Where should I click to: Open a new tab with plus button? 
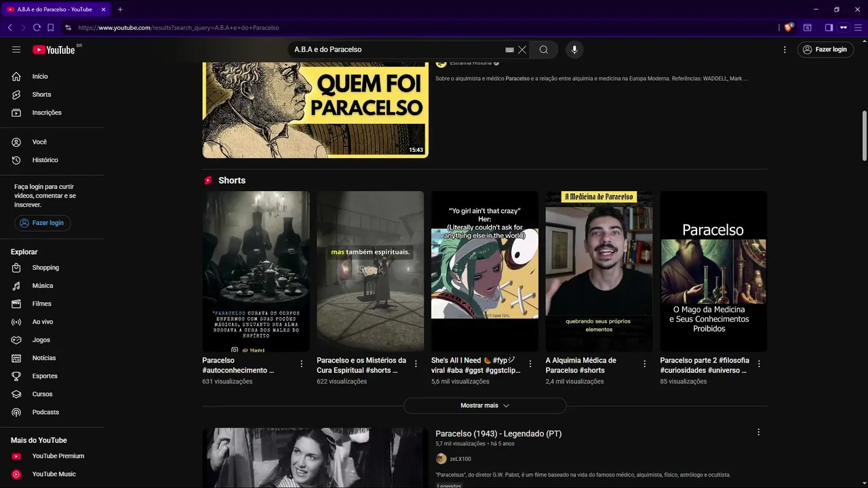coord(120,9)
